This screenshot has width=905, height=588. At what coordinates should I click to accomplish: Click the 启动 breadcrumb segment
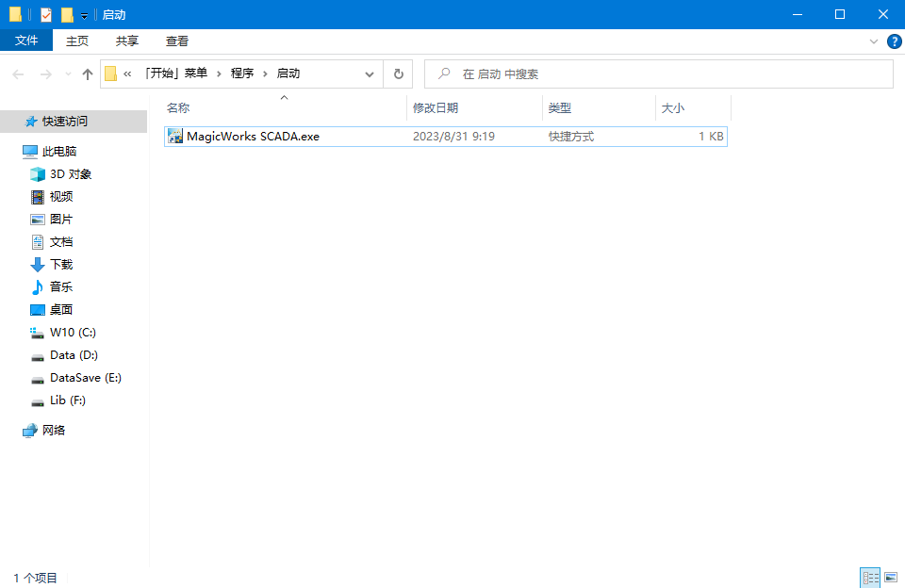point(288,73)
